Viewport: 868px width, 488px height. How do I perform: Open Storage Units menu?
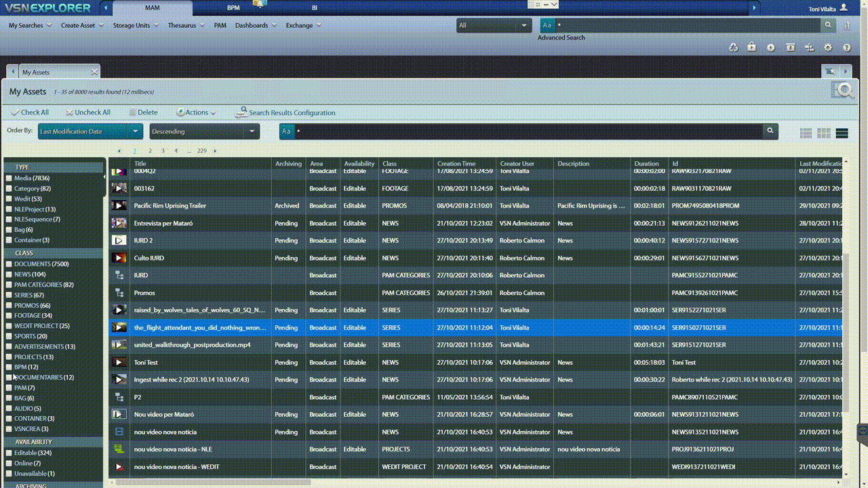pos(136,25)
